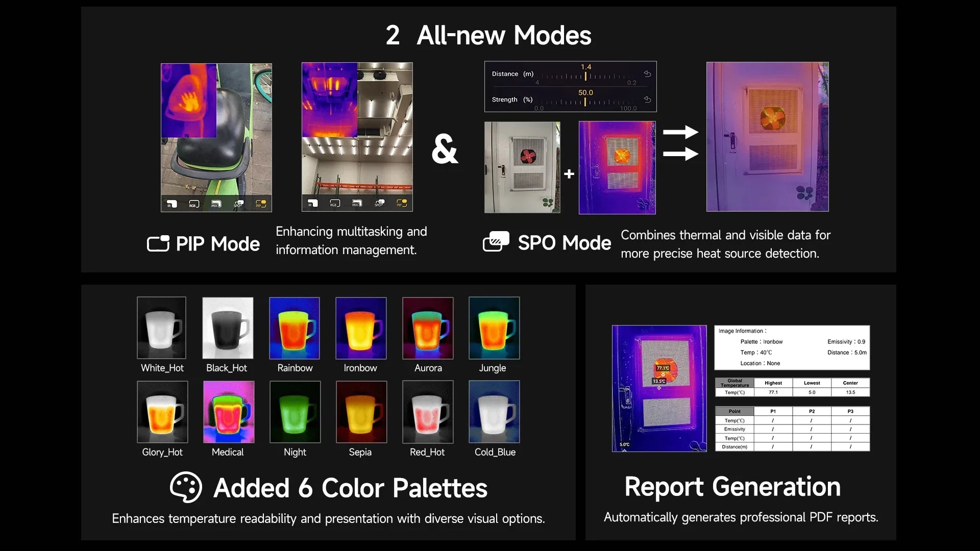This screenshot has height=551, width=980.
Task: Adjust the Distance (m) ruler slider
Action: pyautogui.click(x=586, y=77)
